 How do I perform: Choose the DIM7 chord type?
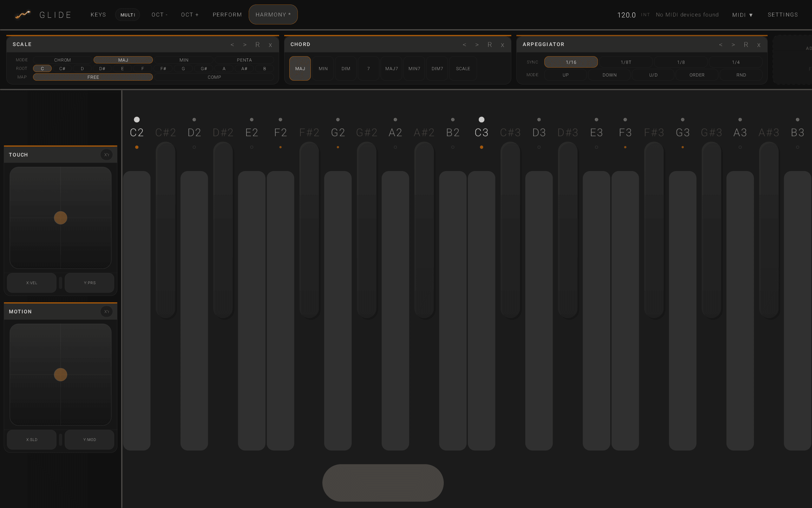437,69
